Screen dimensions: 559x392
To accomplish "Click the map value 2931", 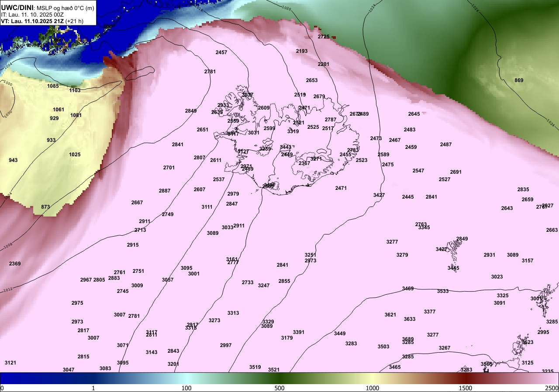I will point(490,255).
